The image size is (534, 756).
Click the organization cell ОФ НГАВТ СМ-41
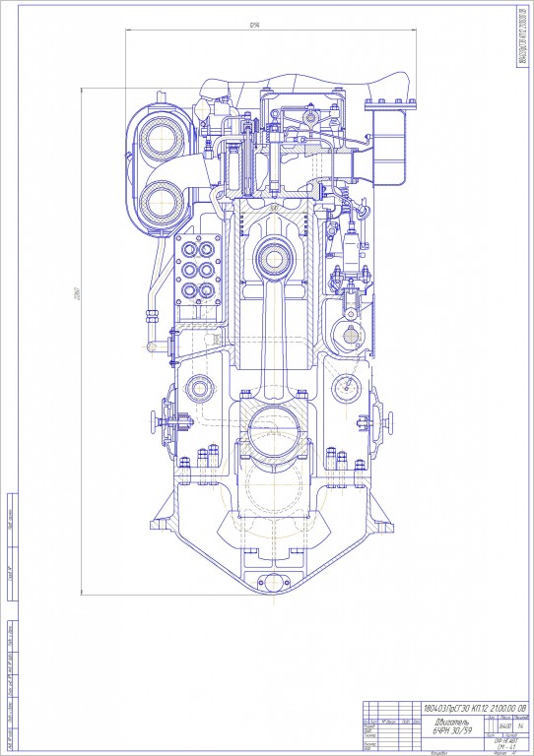pos(505,742)
